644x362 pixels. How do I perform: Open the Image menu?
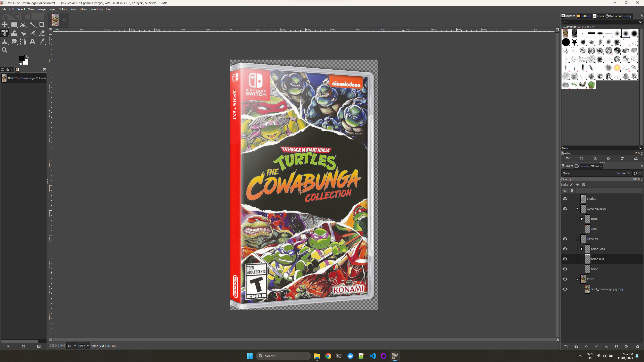[x=42, y=9]
